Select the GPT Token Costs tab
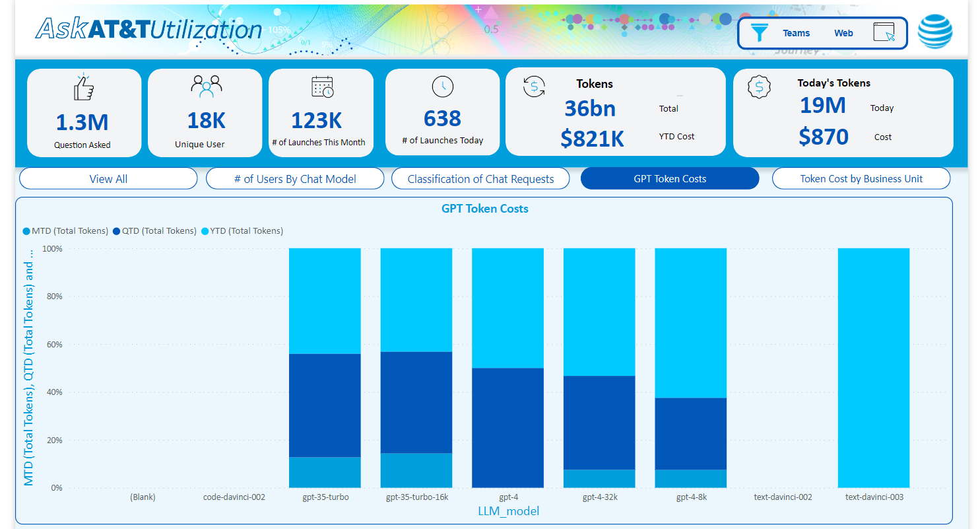 pos(669,178)
